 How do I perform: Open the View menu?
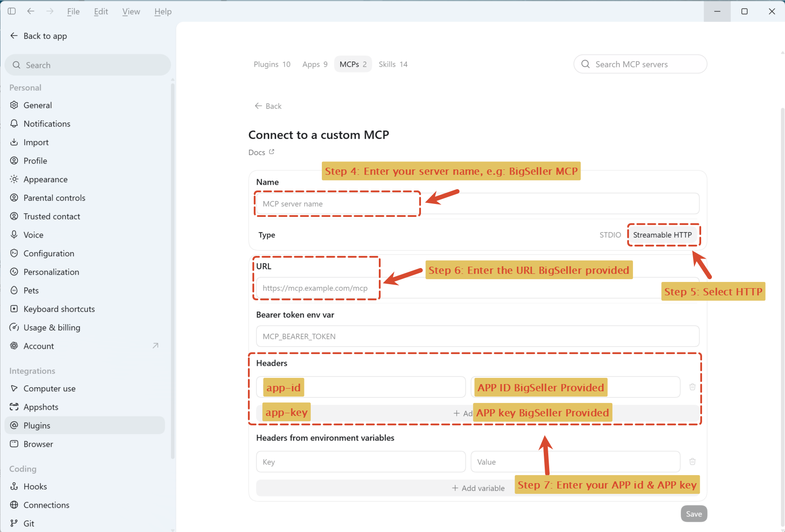131,12
